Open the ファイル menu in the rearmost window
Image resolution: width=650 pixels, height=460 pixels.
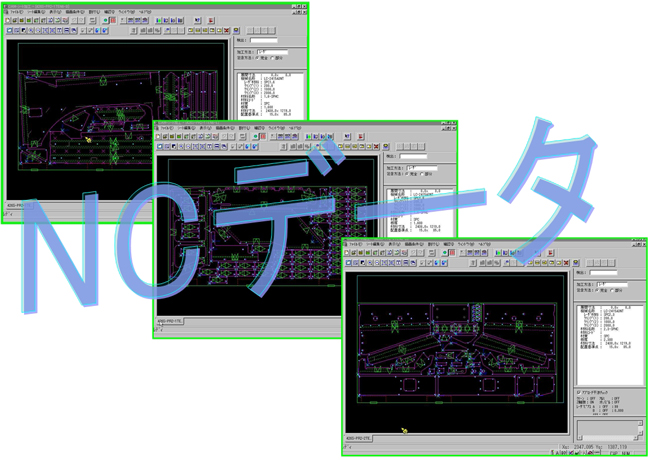pyautogui.click(x=17, y=12)
